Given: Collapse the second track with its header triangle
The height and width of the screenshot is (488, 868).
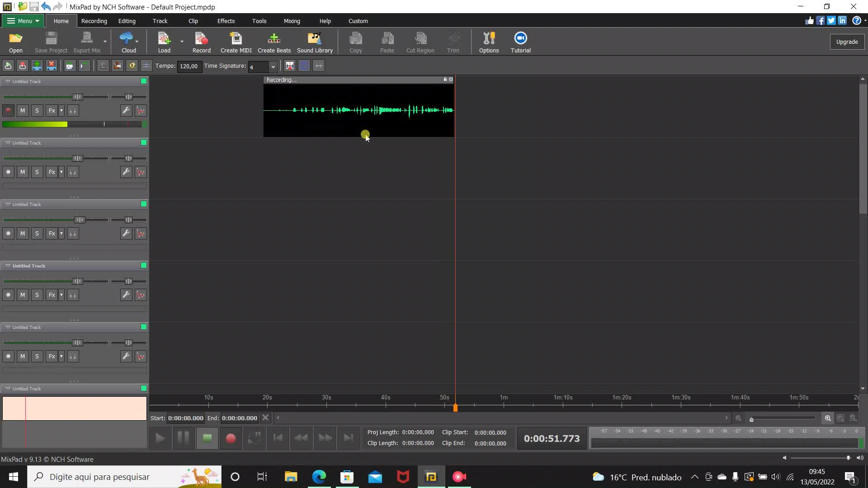Looking at the screenshot, I should (8, 143).
